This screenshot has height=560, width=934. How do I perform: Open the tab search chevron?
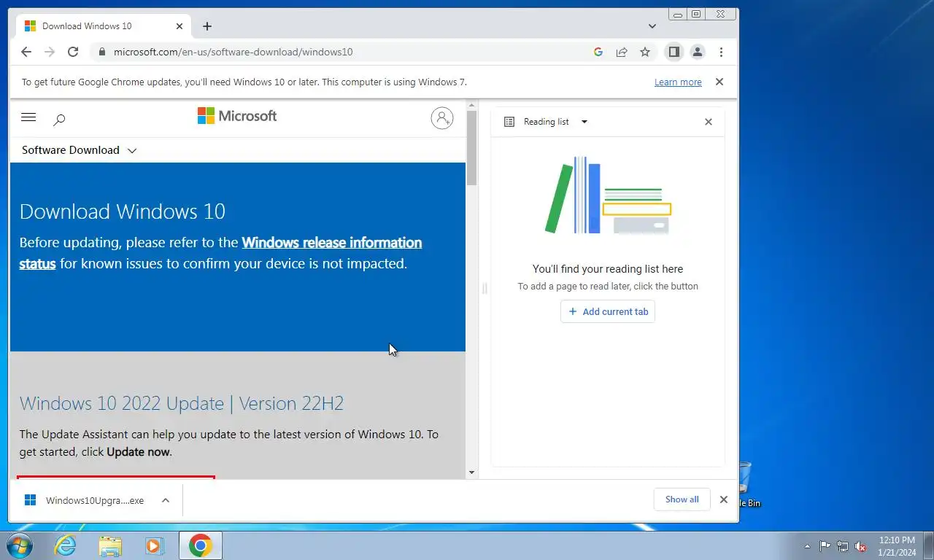click(x=652, y=26)
